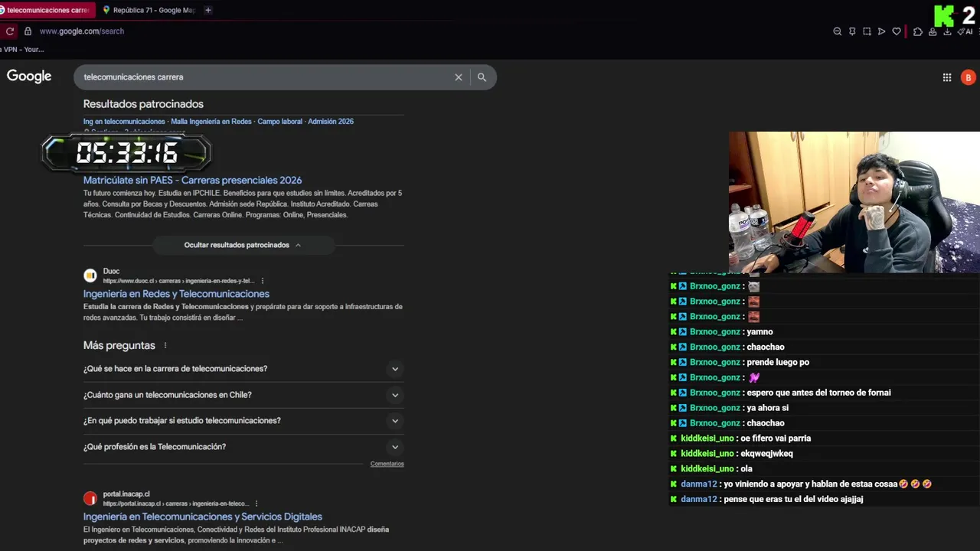Open three-dot menu beside Duoc result
980x551 pixels.
[x=263, y=281]
